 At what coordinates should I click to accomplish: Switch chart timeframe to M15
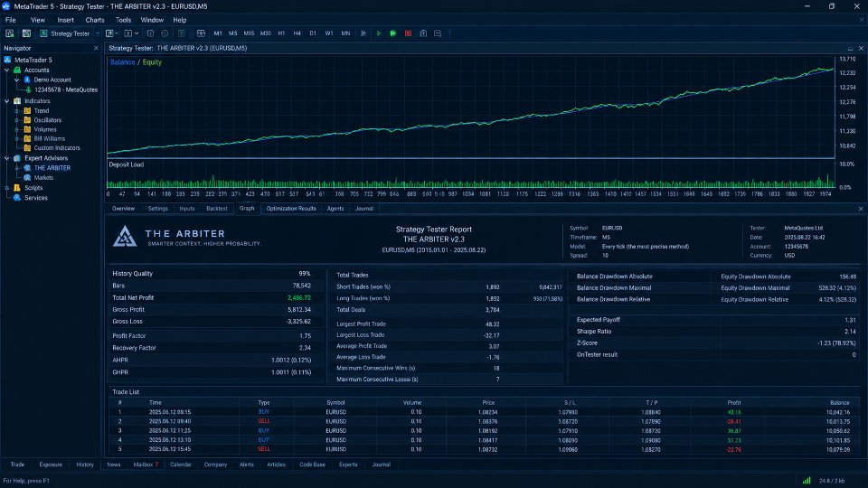point(249,33)
